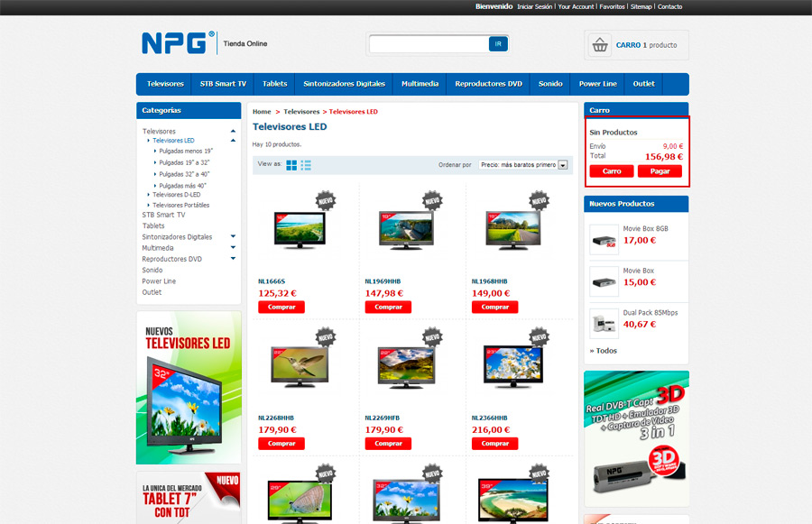Click the Dual Pack 85Mbps thumbnail
The width and height of the screenshot is (812, 524).
(604, 324)
